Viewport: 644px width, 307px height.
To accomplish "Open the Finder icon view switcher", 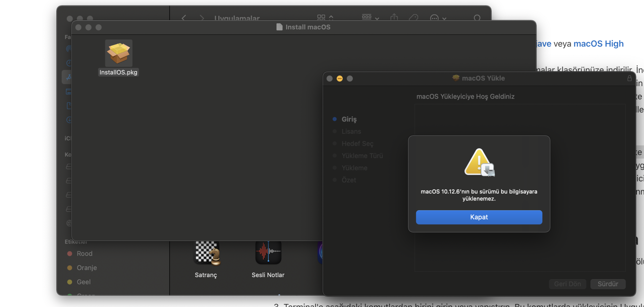I will pyautogui.click(x=325, y=17).
